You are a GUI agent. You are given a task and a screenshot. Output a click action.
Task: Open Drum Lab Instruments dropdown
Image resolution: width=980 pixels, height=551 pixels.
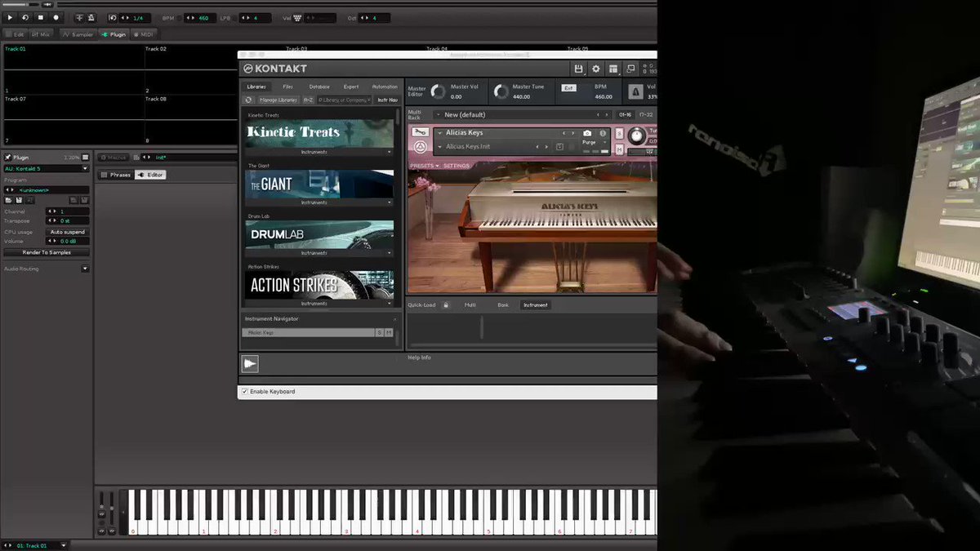319,253
